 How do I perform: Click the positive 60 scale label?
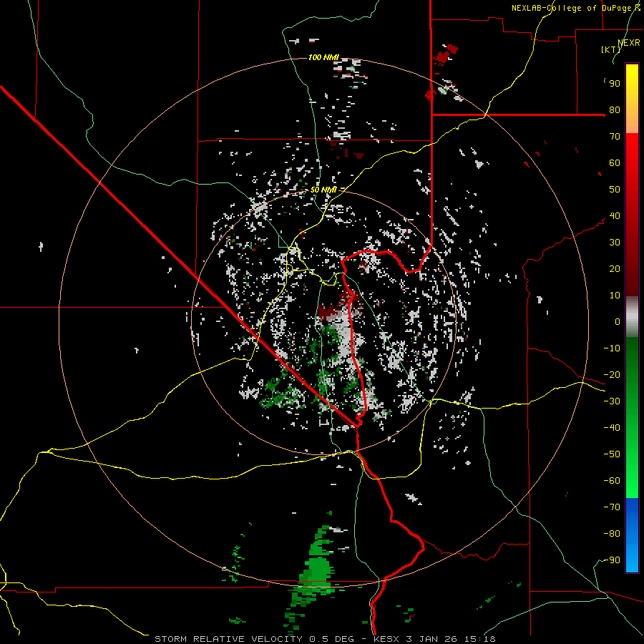click(x=615, y=162)
